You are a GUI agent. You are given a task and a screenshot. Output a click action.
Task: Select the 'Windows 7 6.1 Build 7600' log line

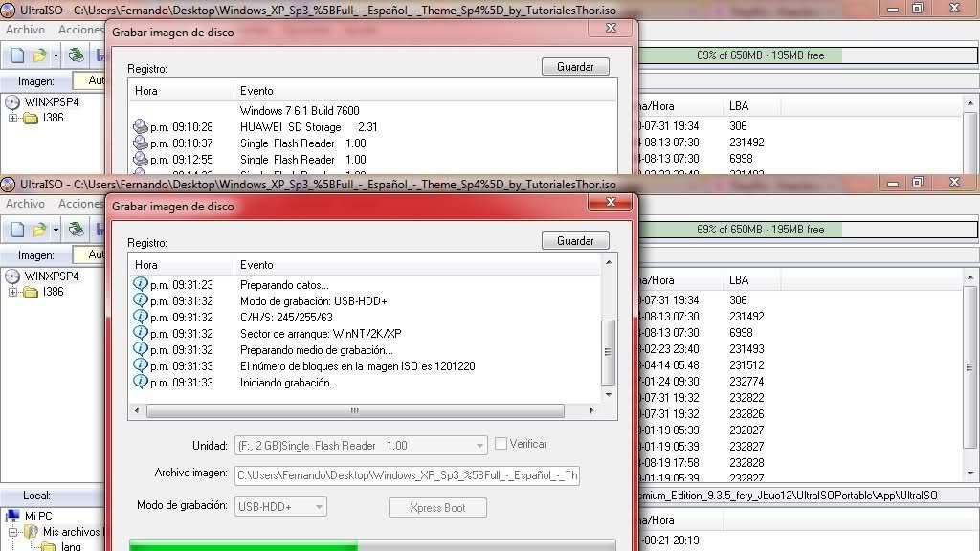click(x=300, y=111)
